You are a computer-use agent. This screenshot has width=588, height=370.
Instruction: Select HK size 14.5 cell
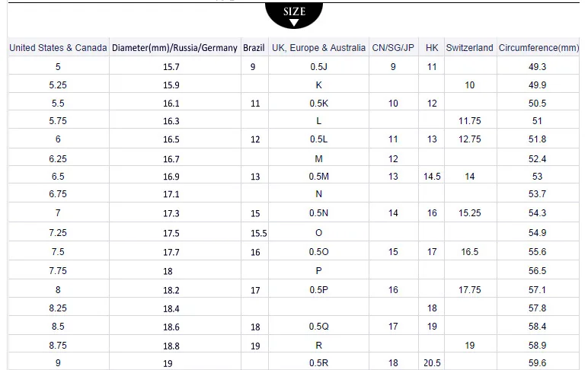(x=432, y=176)
